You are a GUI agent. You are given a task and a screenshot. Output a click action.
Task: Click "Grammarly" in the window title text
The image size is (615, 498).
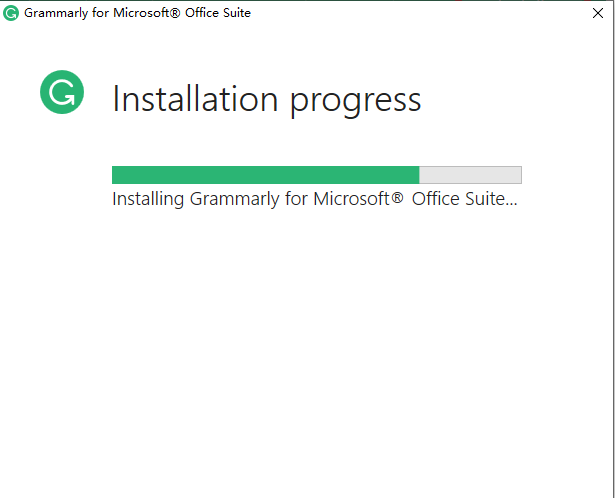[x=56, y=13]
